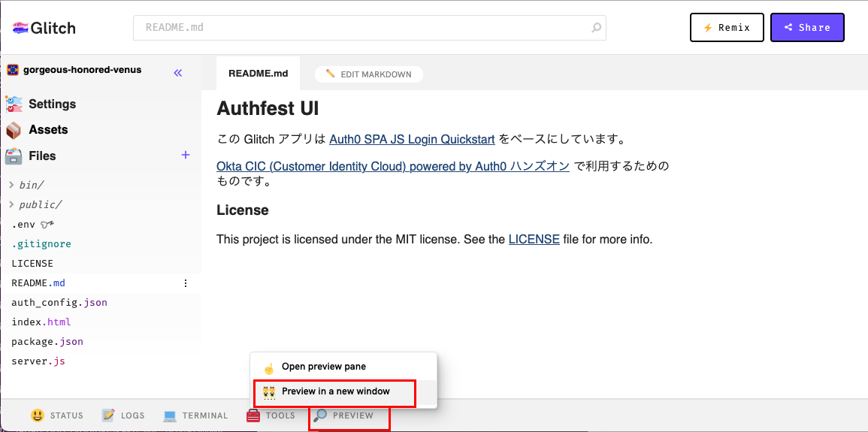Select README.md in the file tree
The width and height of the screenshot is (868, 432).
click(38, 283)
